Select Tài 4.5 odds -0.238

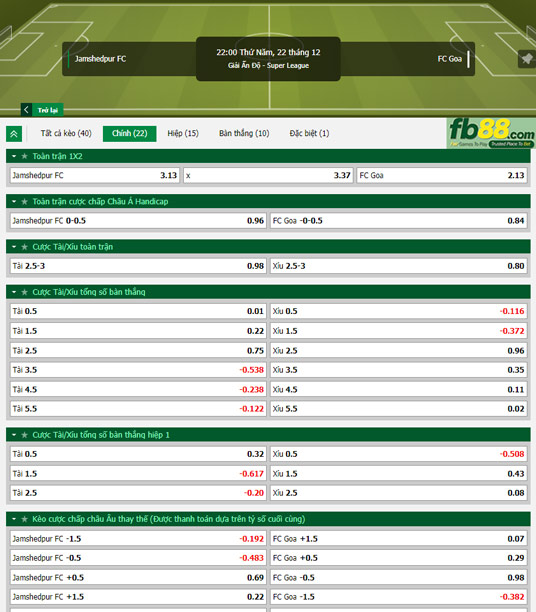(138, 390)
